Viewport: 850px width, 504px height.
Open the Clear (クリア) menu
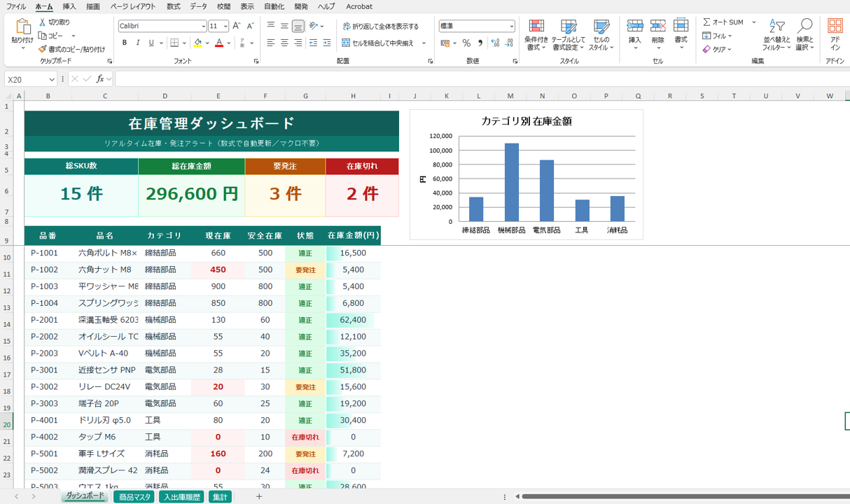(x=717, y=49)
